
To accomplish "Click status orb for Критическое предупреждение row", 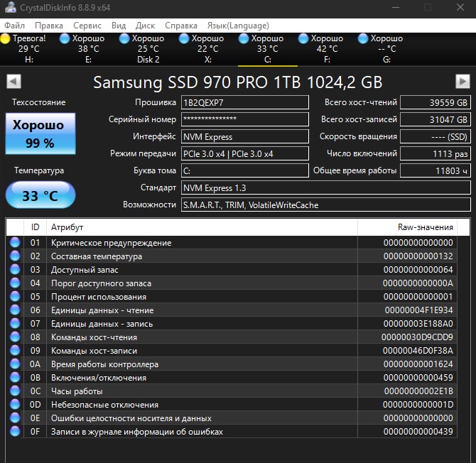I will (15, 242).
